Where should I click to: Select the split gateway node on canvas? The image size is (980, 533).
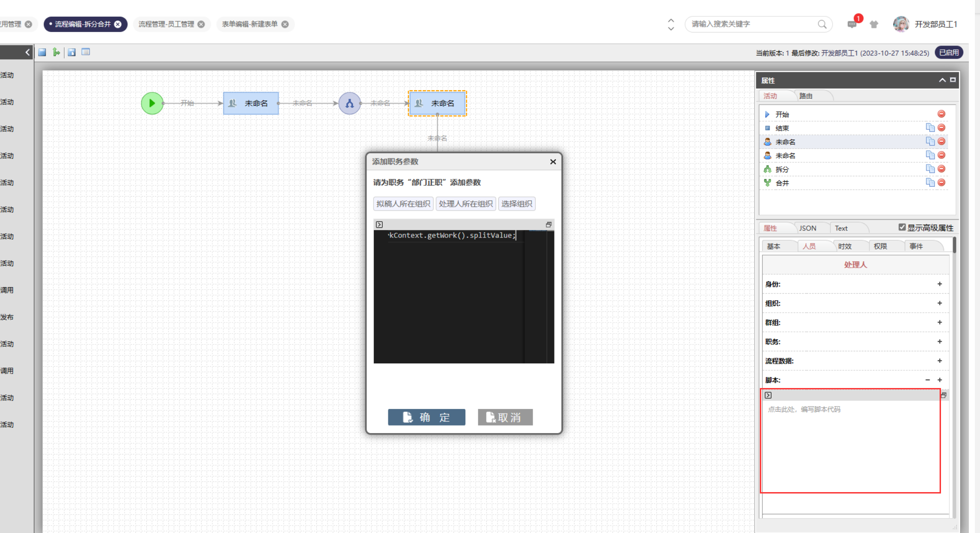tap(349, 103)
